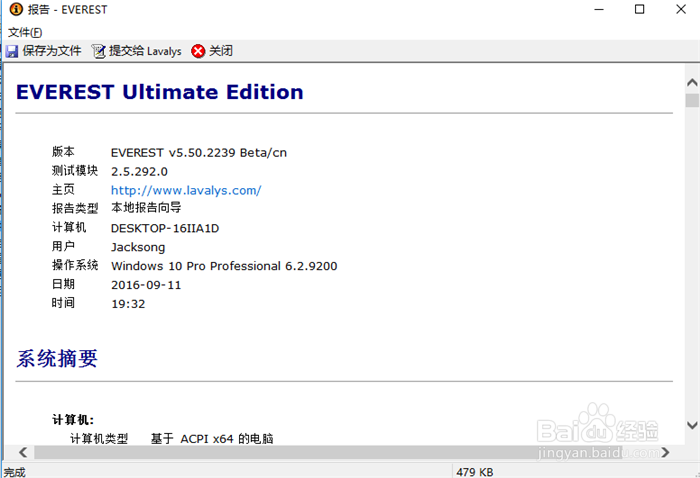Maximize the report window
Screen dimensions: 700x478
pos(639,9)
